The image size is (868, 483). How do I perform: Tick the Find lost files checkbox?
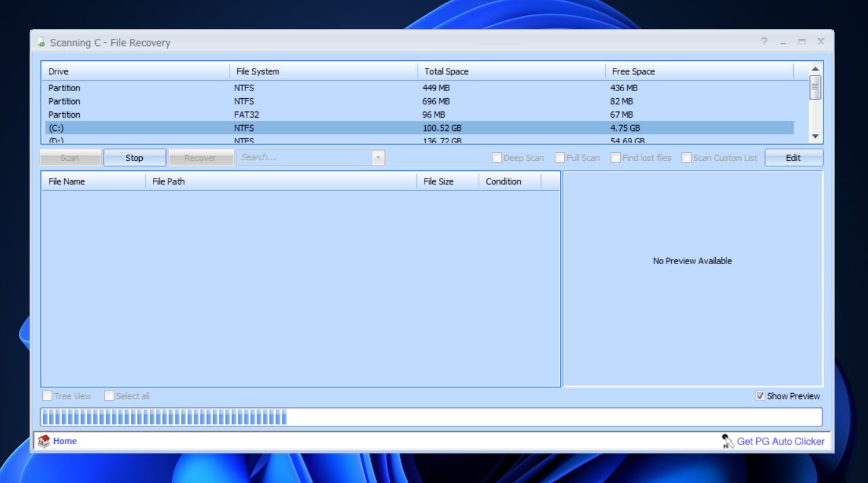(x=616, y=158)
